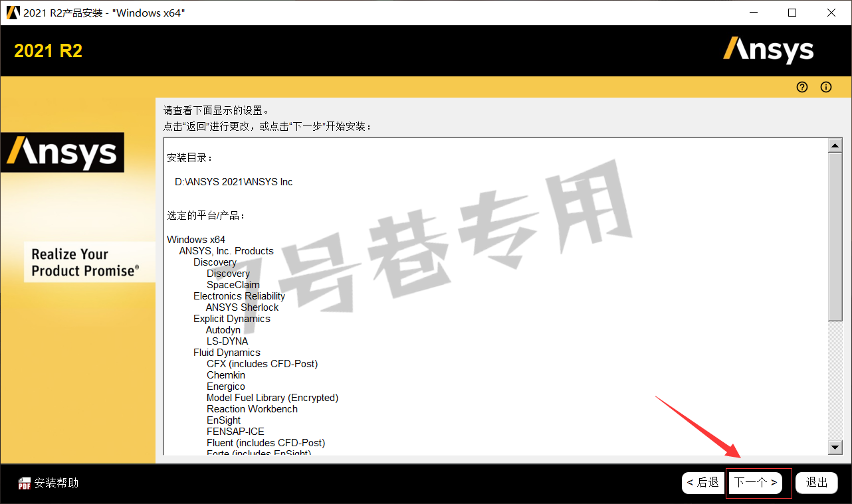Viewport: 852px width, 504px height.
Task: Click the 退出 button to quit
Action: [817, 483]
